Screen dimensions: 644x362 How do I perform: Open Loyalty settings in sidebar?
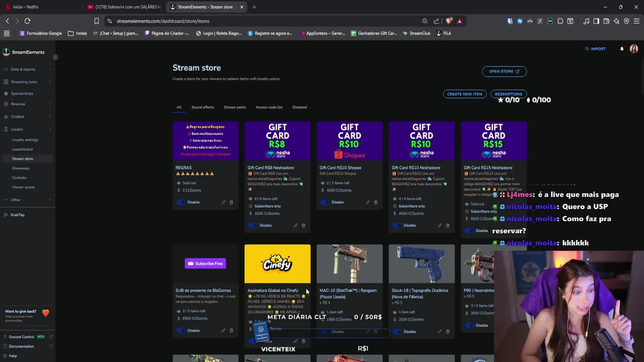coord(25,140)
